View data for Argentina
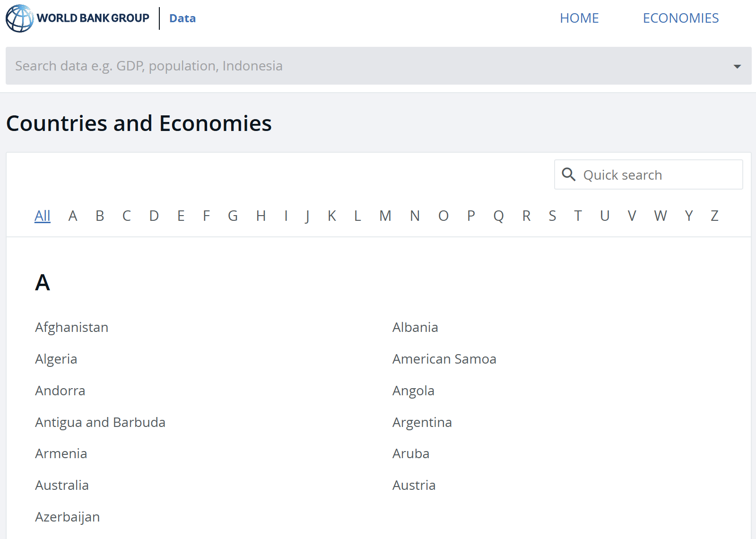 (422, 422)
